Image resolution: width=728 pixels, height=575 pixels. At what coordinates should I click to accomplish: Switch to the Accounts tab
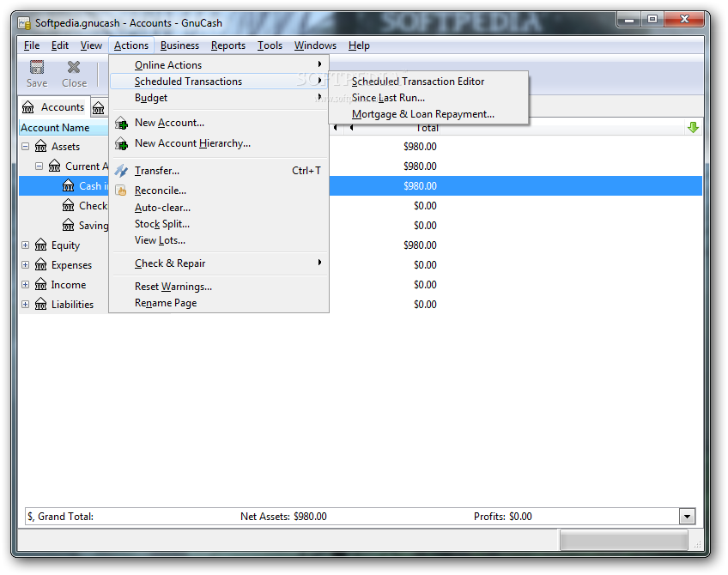pos(54,107)
